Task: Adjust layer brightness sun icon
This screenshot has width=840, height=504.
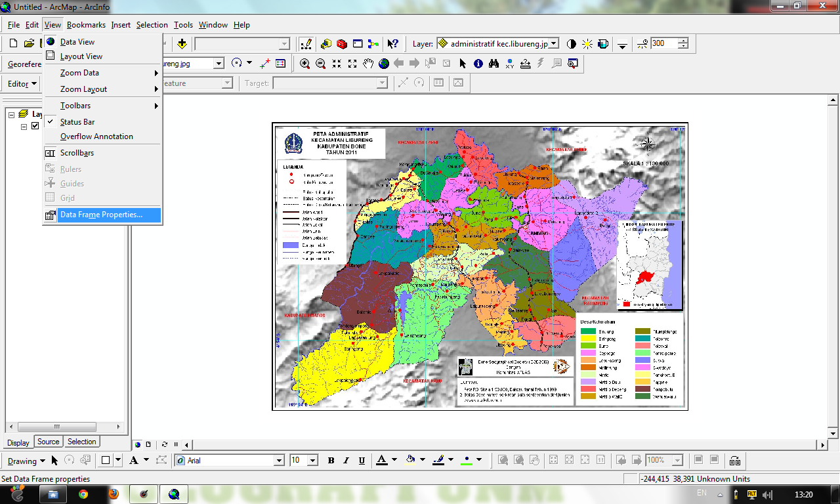Action: (587, 44)
